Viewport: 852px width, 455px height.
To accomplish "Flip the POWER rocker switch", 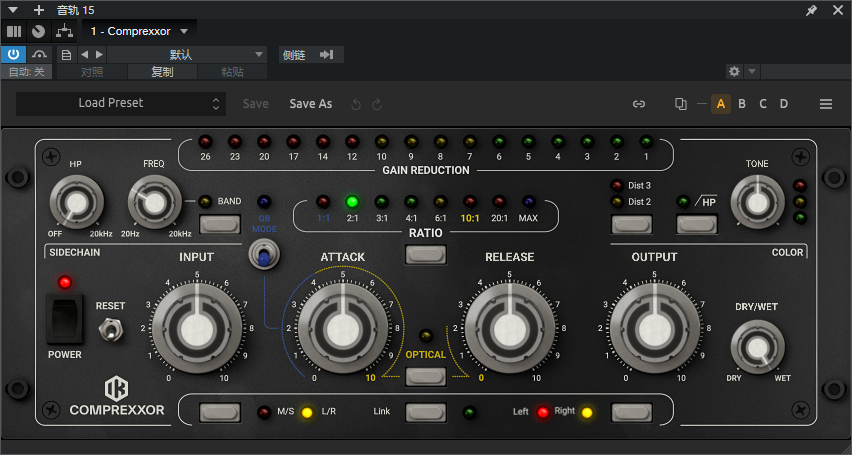I will (x=65, y=319).
